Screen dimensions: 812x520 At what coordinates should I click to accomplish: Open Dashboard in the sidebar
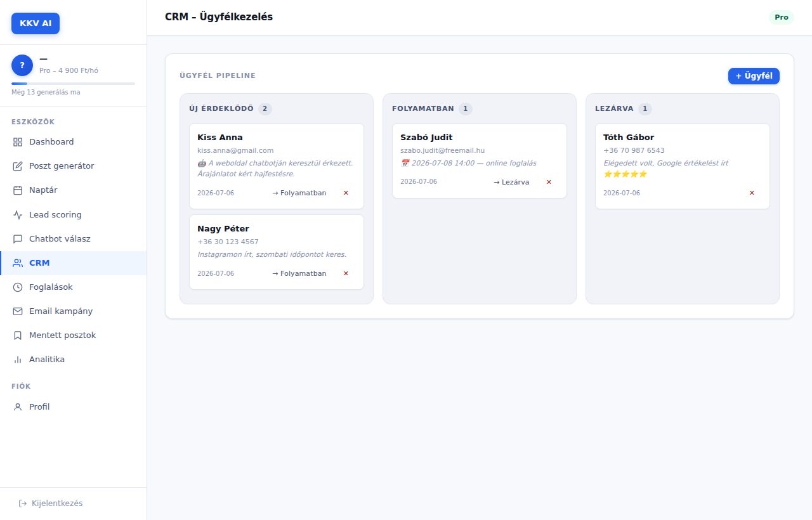click(x=73, y=142)
